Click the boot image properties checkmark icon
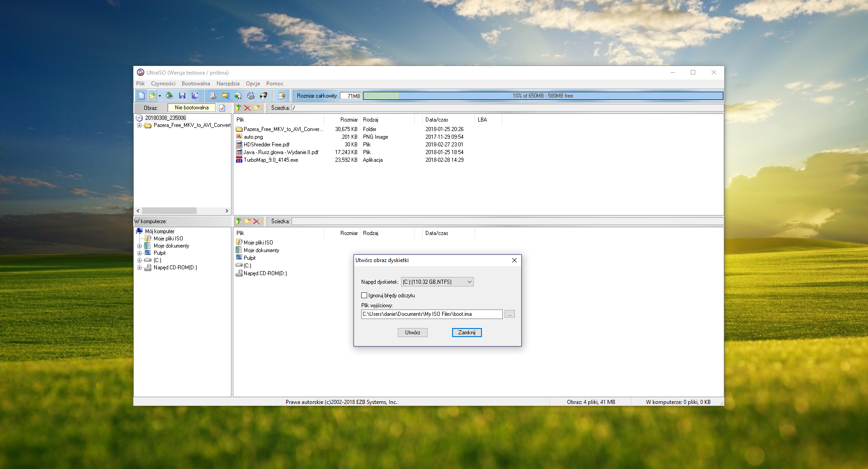This screenshot has width=868, height=469. (222, 108)
